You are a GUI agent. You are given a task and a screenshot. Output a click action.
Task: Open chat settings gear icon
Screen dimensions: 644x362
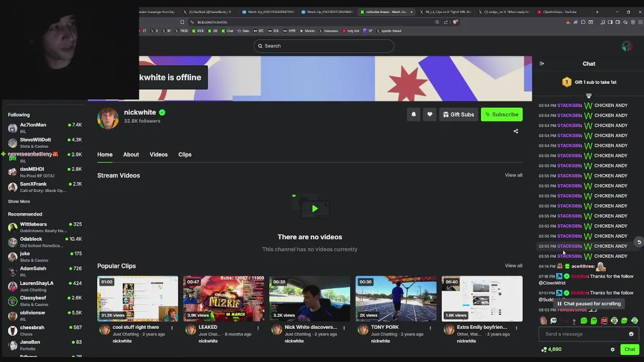[612, 349]
